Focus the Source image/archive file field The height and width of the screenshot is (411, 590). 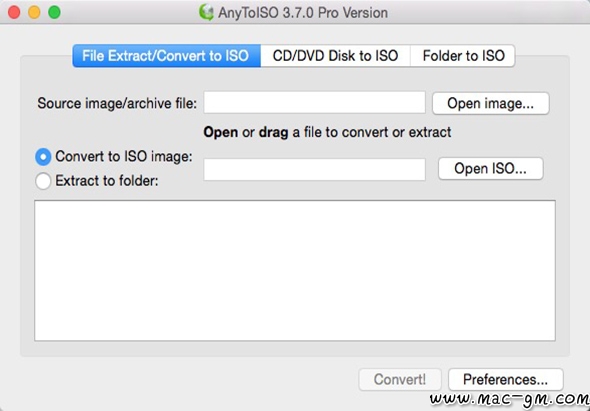click(315, 102)
